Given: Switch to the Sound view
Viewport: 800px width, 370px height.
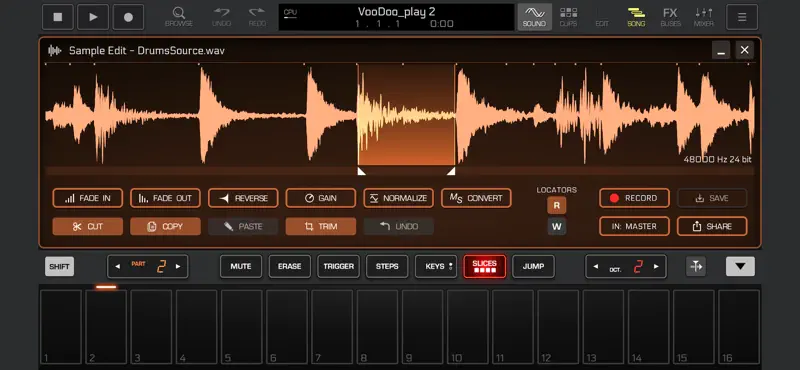Looking at the screenshot, I should 534,17.
